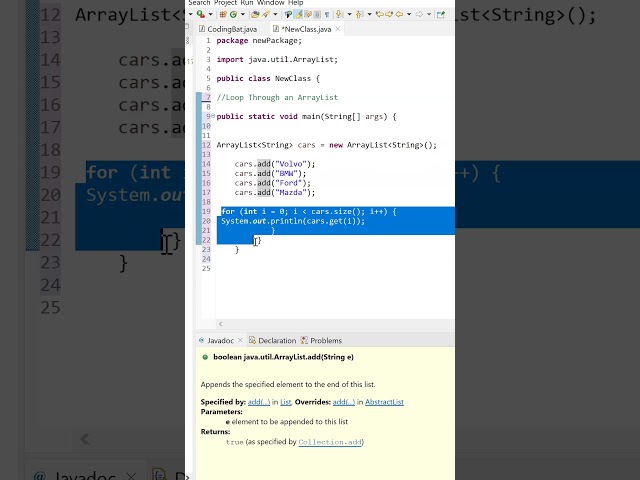Open the Collection.add link
Image resolution: width=640 pixels, height=480 pixels.
330,442
